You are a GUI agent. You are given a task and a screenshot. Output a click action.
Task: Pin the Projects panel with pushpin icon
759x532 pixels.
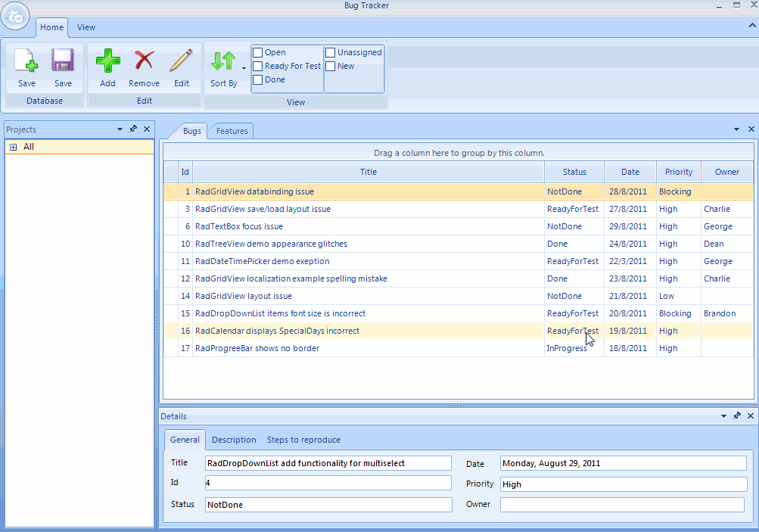(133, 129)
